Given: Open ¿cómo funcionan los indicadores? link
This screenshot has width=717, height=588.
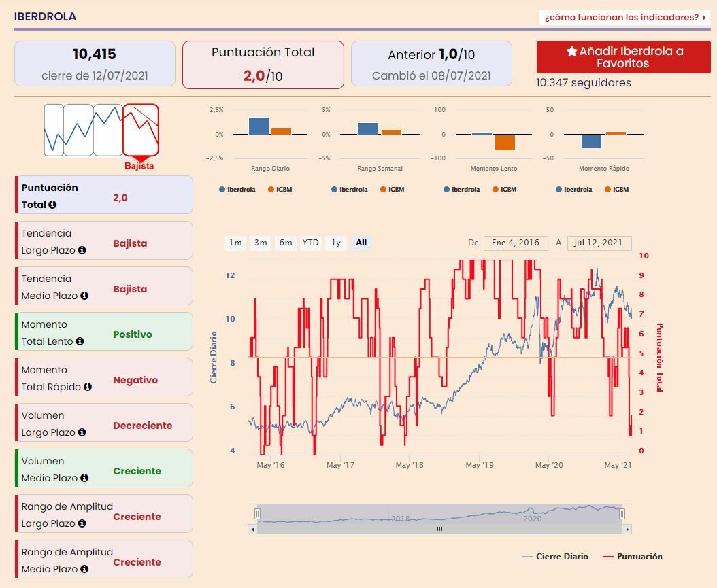Looking at the screenshot, I should 624,18.
